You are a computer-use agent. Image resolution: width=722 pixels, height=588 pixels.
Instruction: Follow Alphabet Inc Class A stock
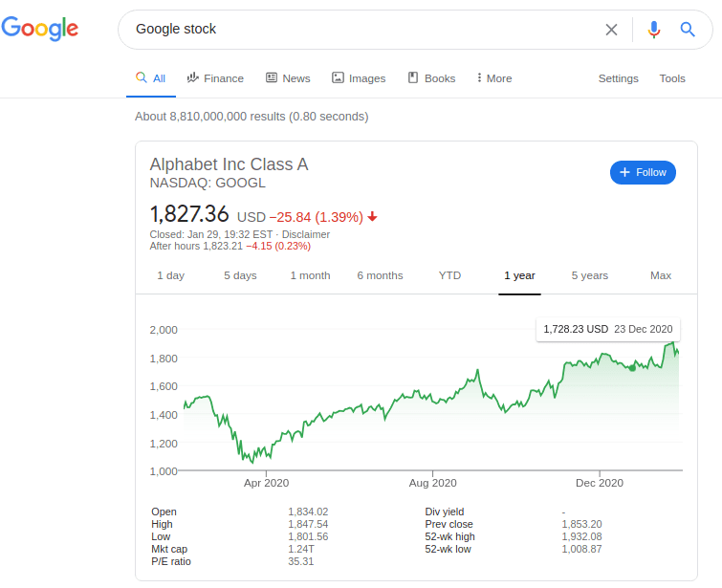click(x=643, y=173)
